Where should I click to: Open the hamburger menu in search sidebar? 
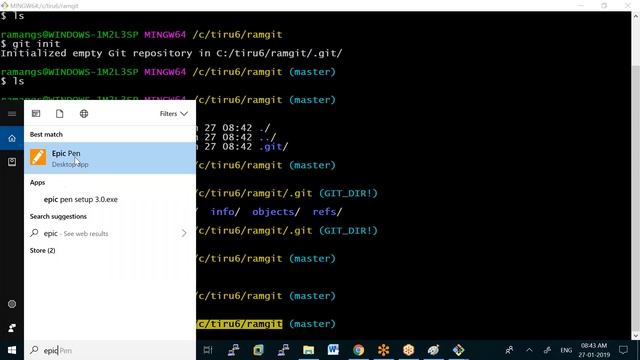pyautogui.click(x=12, y=113)
